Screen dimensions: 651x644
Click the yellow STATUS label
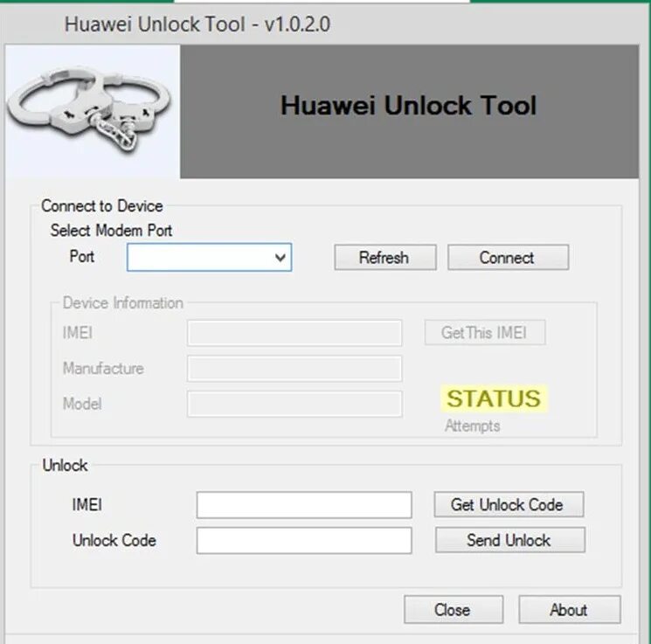coord(494,398)
